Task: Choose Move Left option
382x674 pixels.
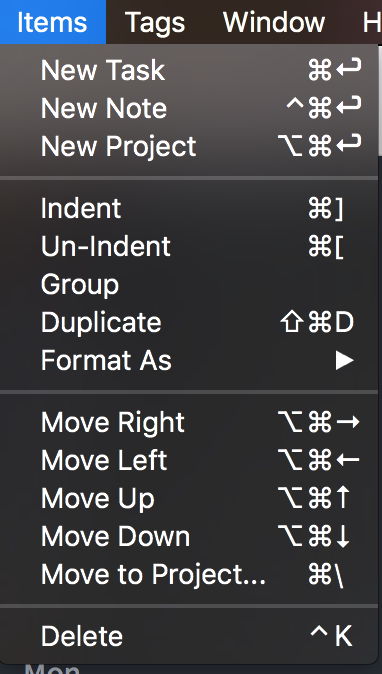Action: point(189,460)
